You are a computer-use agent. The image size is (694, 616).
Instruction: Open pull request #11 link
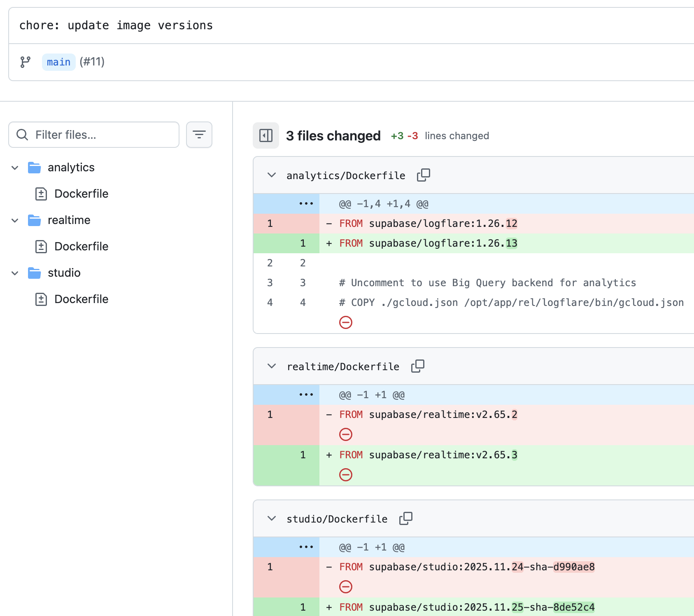pos(92,62)
